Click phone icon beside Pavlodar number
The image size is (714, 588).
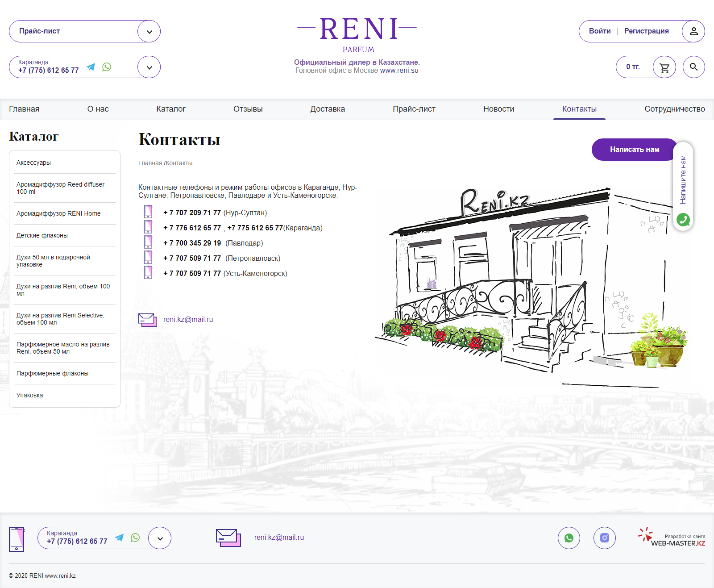click(x=148, y=242)
